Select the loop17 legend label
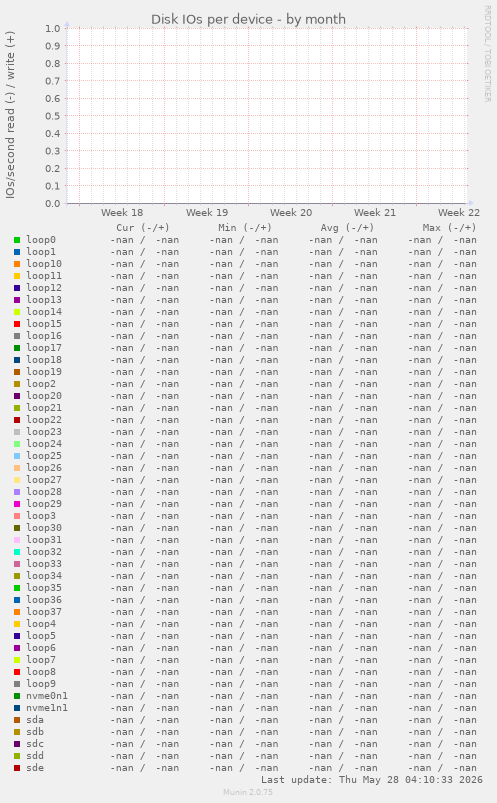 (44, 348)
